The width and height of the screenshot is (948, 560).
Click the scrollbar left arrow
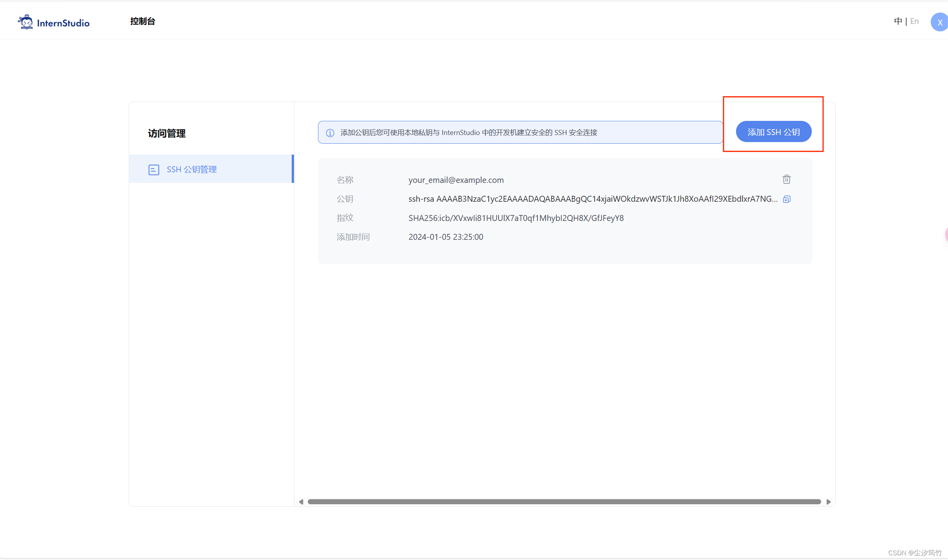[301, 502]
